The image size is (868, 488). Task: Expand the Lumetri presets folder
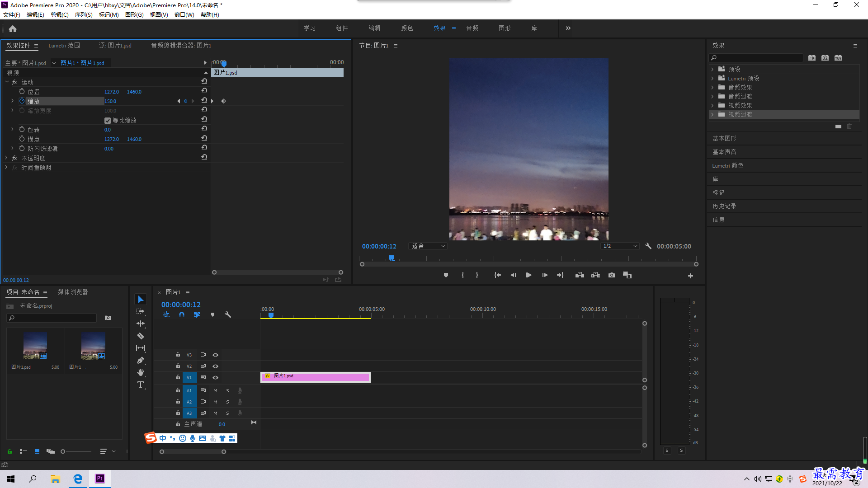pyautogui.click(x=712, y=78)
